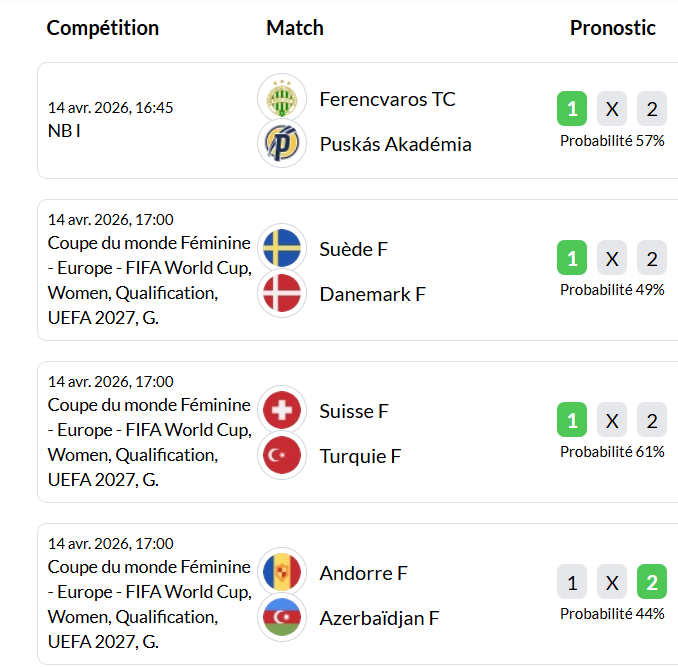This screenshot has height=667, width=678.
Task: Select draw X for Suède–Danemark match
Action: (612, 258)
